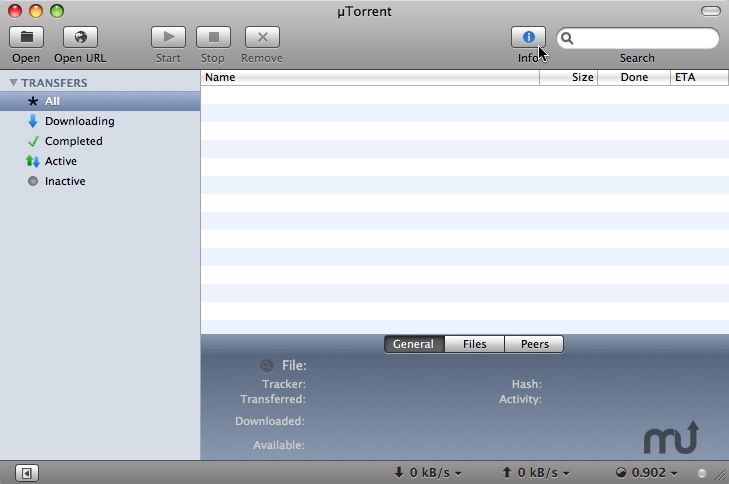Stop the torrent with the square icon

[x=213, y=37]
